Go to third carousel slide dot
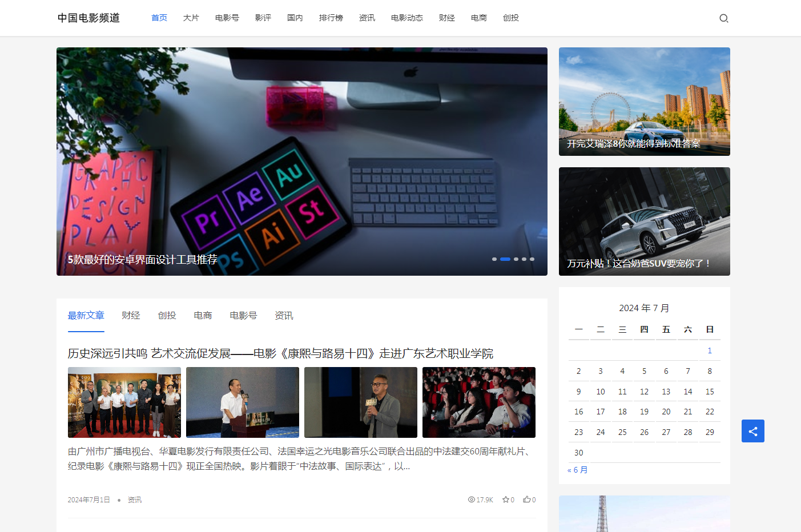Screen dimensions: 801x532 (x=516, y=259)
